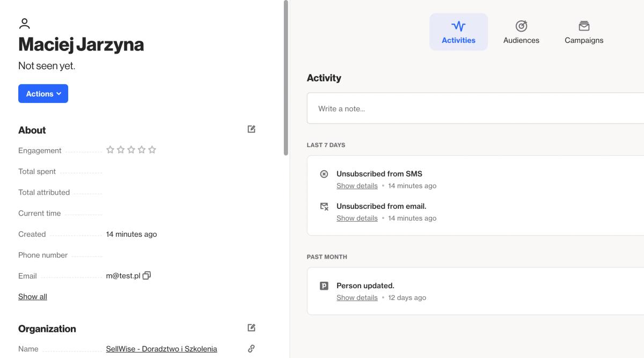Set engagement rating to three stars

(131, 150)
